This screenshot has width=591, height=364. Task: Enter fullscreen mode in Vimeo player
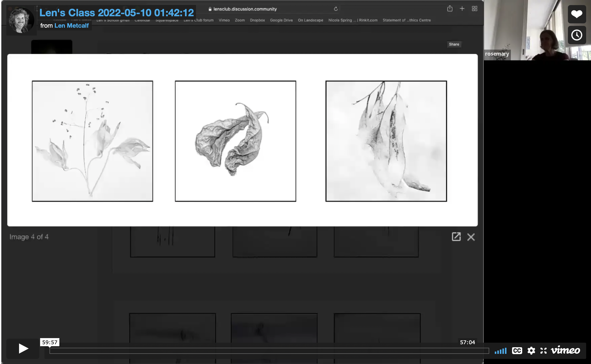[543, 351]
